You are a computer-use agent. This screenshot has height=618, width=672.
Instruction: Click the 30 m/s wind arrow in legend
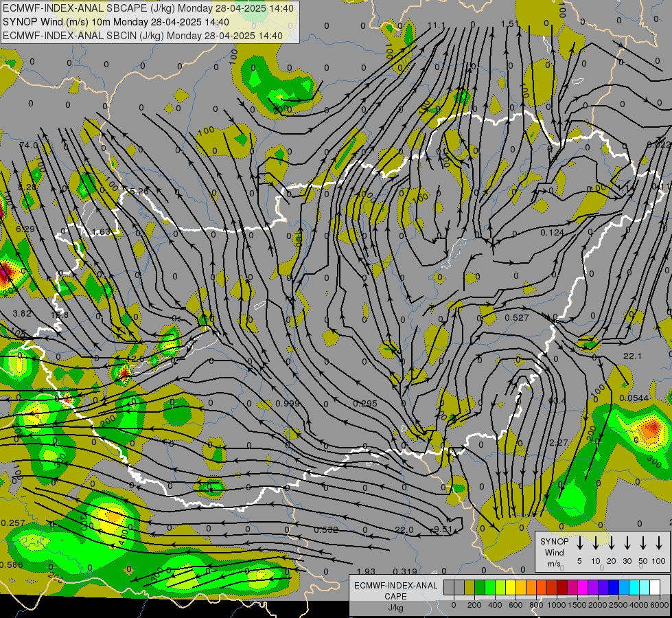[x=627, y=543]
